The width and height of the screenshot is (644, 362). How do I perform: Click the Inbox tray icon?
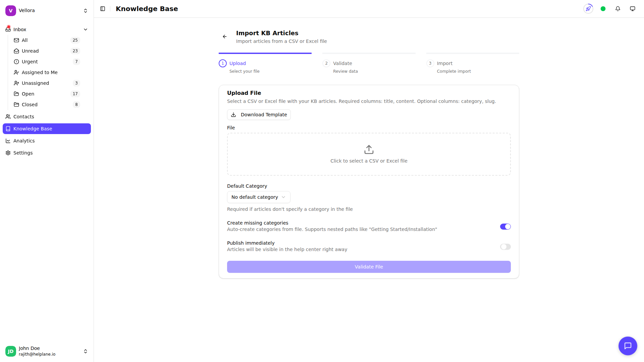(x=8, y=29)
